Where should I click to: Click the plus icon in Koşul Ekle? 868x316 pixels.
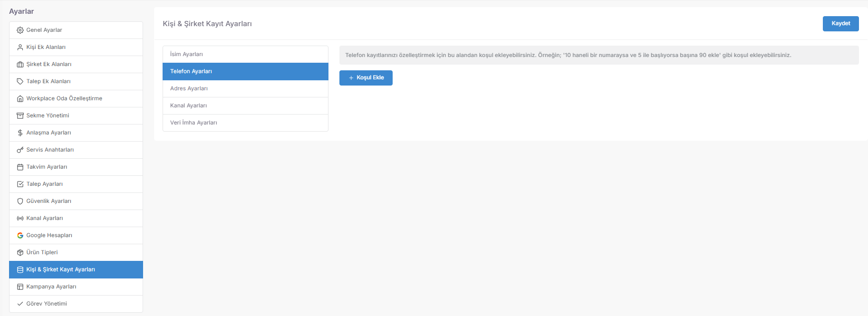351,78
